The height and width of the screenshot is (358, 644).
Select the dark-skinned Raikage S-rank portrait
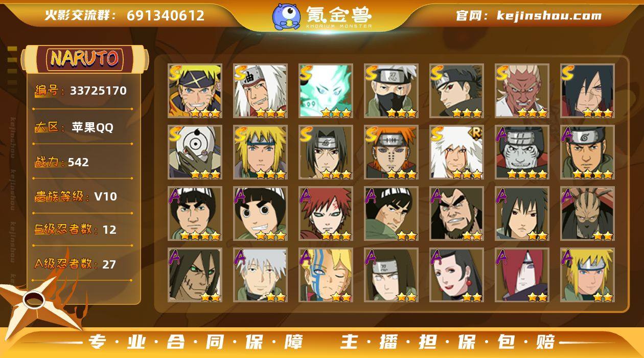point(522,91)
